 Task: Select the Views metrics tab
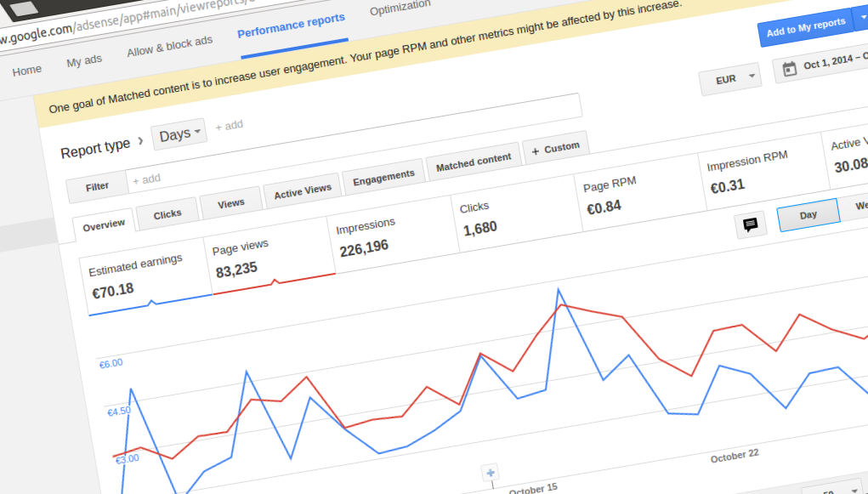231,204
